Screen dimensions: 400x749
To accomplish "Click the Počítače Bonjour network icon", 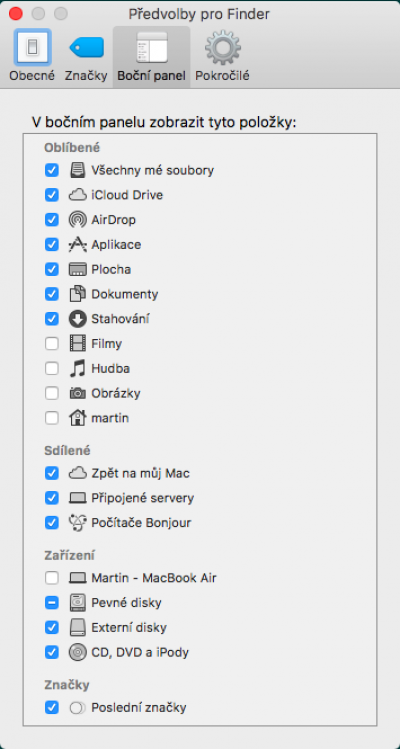I will pos(77,523).
